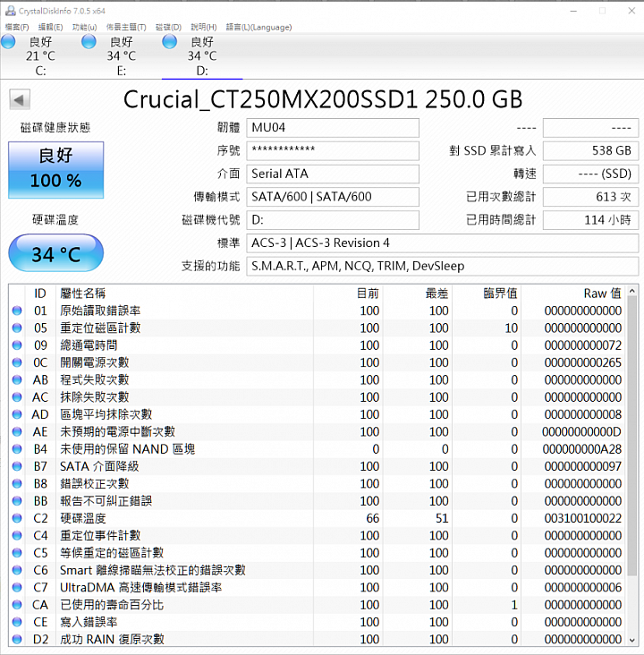Click status dot for attribute C4
Screen dimensions: 644x655
(x=17, y=535)
